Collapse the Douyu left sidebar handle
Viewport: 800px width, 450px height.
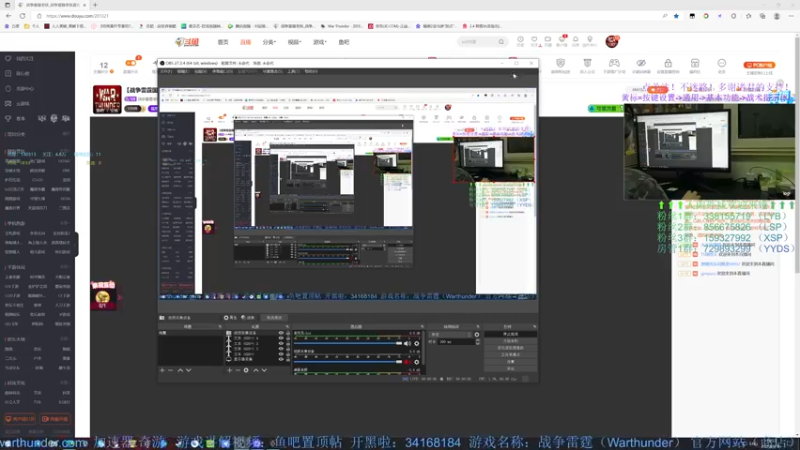point(77,244)
